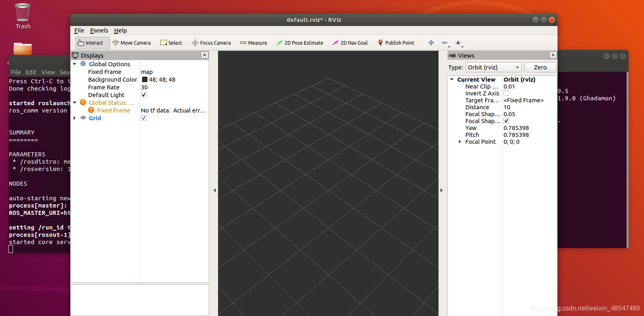Click the Zero button in Views
The image size is (644, 316).
540,67
